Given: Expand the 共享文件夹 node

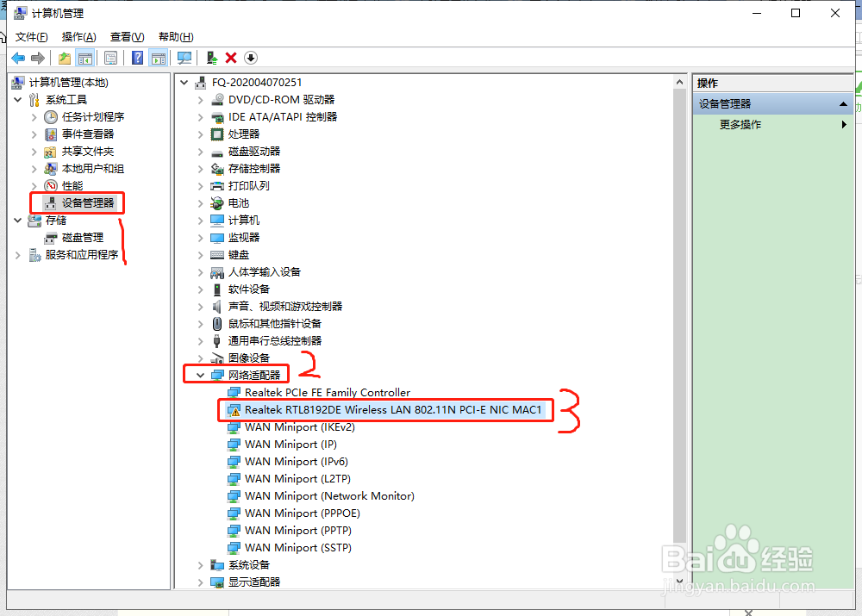Looking at the screenshot, I should [34, 151].
